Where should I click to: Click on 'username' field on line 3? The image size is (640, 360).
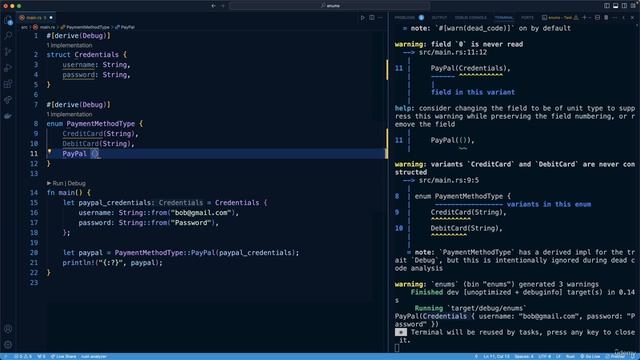[78, 64]
